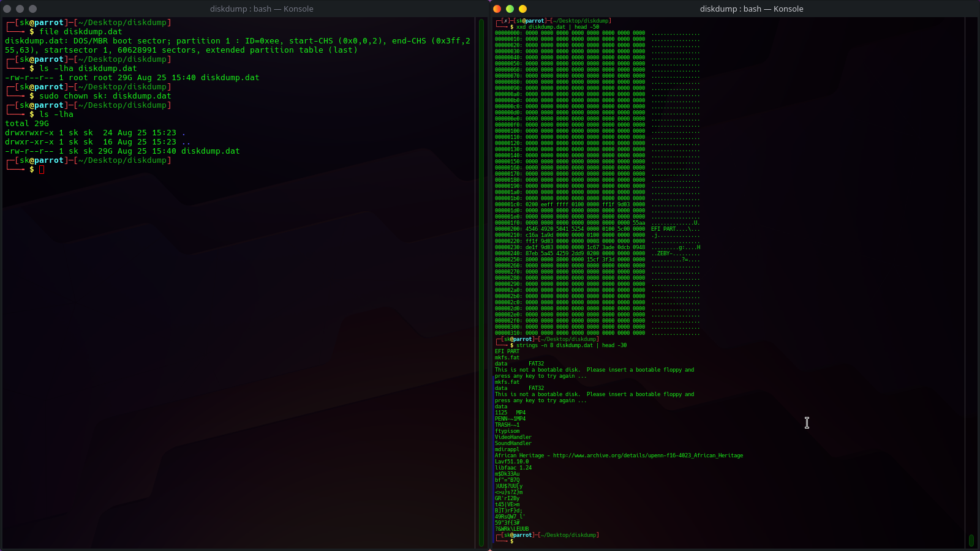Click the 'strings -n 8 diskdump.dat | head -30' command

pos(571,345)
